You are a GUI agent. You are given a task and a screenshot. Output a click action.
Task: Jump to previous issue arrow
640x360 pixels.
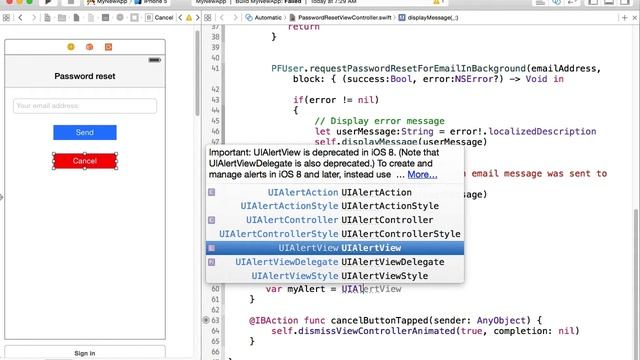click(x=180, y=18)
